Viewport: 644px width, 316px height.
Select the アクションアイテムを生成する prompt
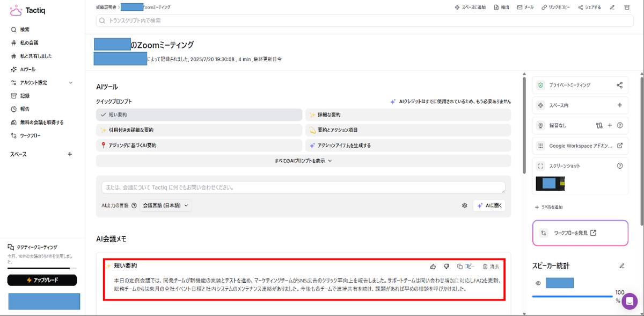pyautogui.click(x=408, y=145)
